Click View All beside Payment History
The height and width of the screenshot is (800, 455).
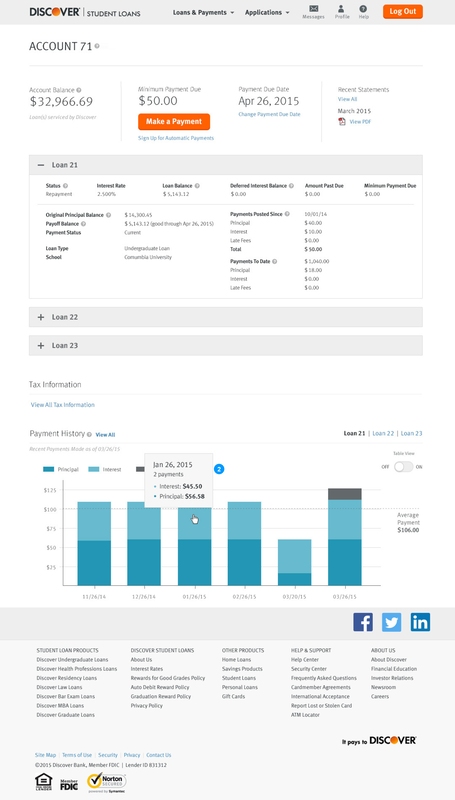coord(105,435)
